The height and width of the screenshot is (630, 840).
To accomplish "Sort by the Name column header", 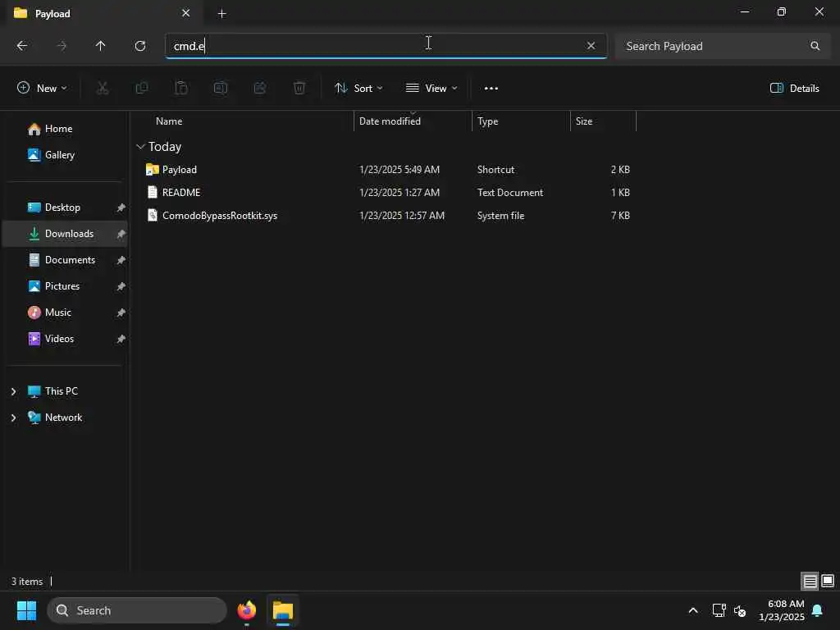I will (169, 121).
